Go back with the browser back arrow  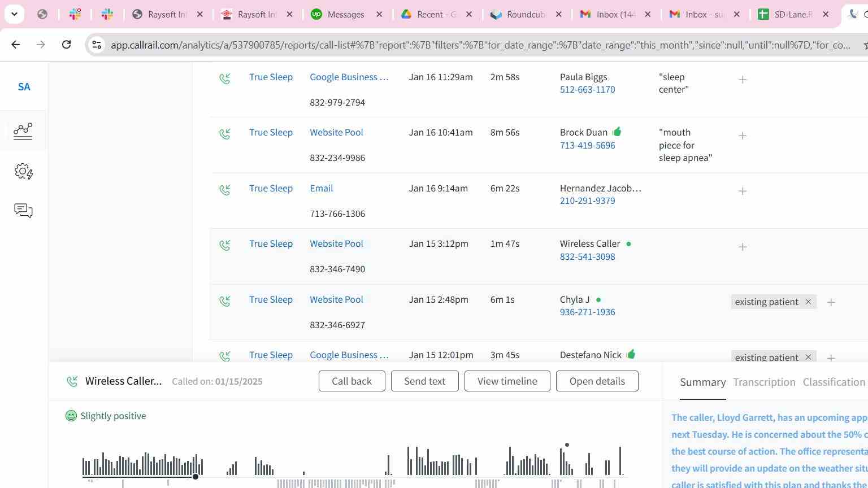tap(16, 45)
